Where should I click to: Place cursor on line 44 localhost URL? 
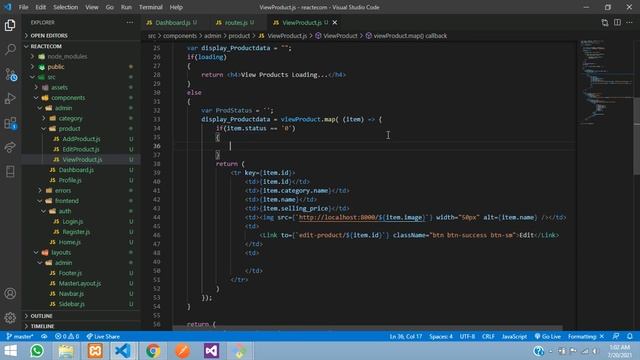coord(360,218)
